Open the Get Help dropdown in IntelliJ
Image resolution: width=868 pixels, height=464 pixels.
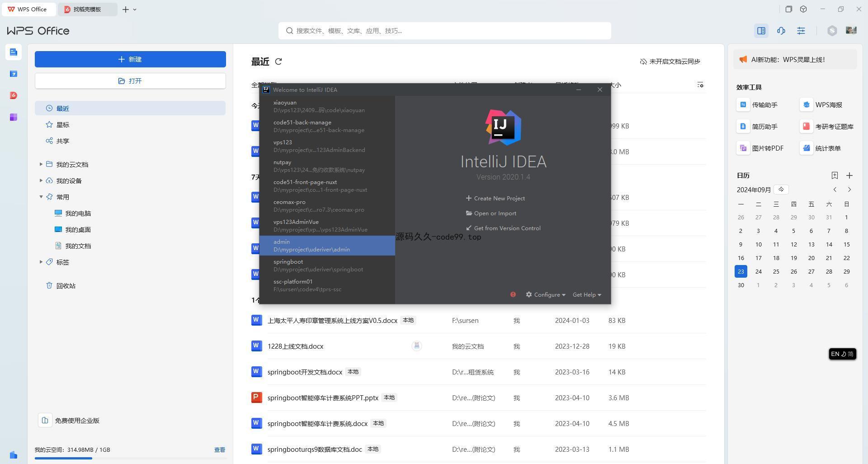(x=587, y=294)
